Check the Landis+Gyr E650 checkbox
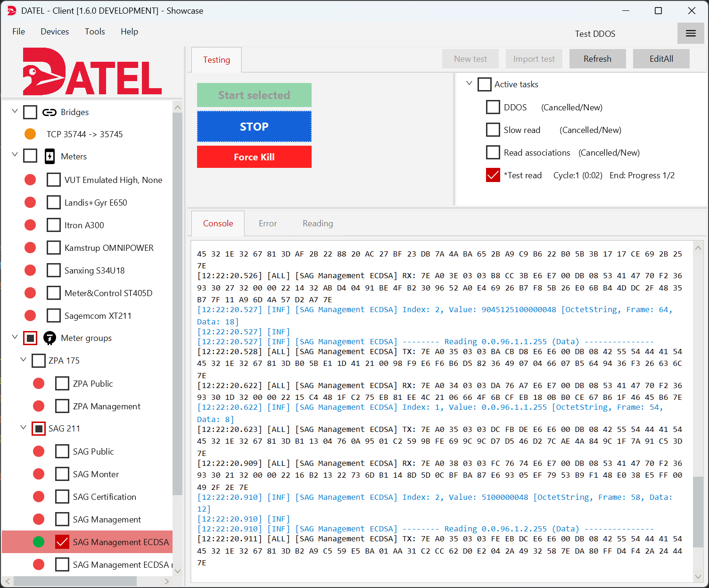Image resolution: width=709 pixels, height=588 pixels. [54, 202]
